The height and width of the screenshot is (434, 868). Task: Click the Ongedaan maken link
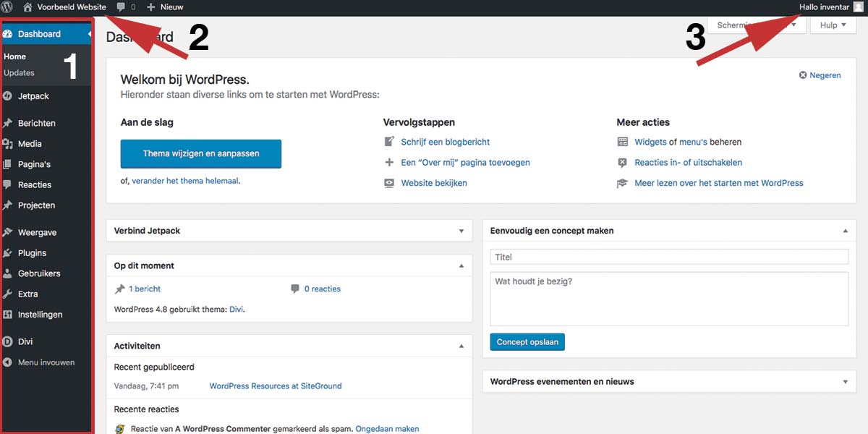coord(387,429)
